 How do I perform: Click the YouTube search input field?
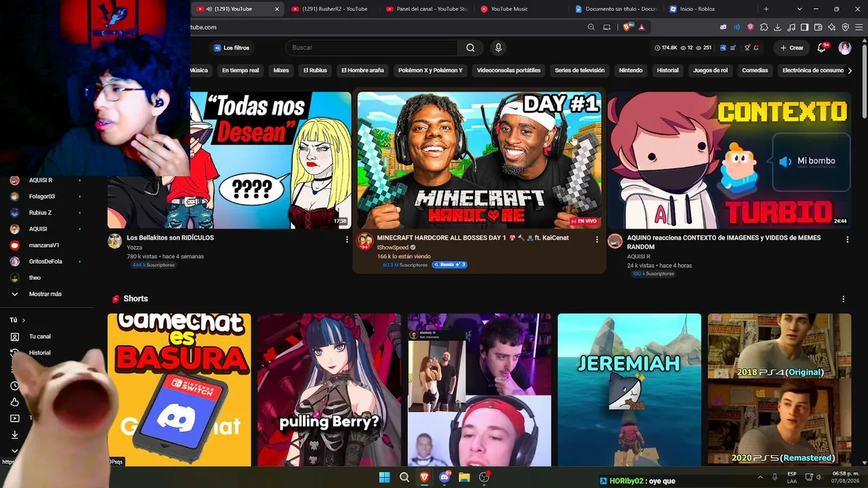[x=373, y=47]
